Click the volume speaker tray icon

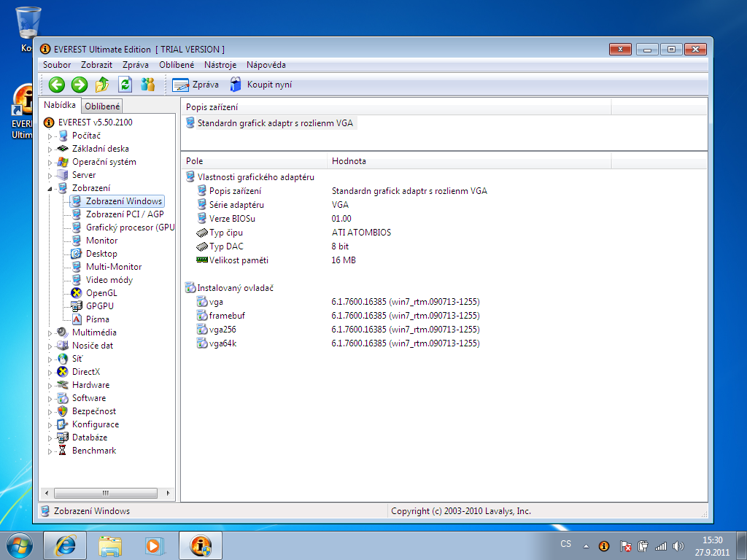[679, 545]
